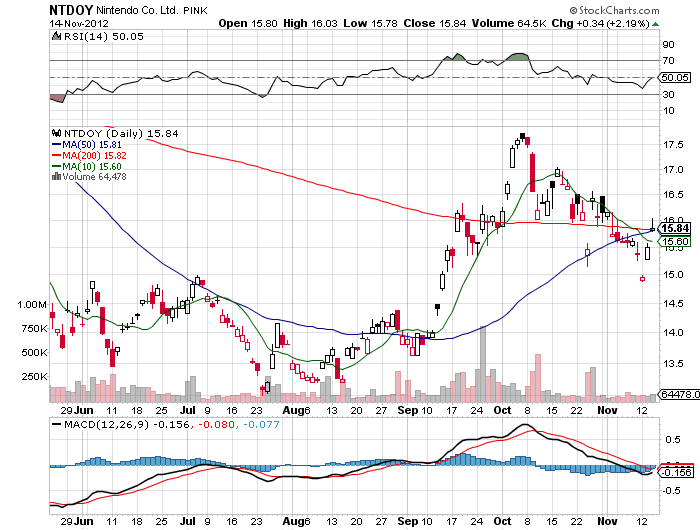
Task: Click the RSI(14) 50.05 legend text
Action: tap(104, 37)
